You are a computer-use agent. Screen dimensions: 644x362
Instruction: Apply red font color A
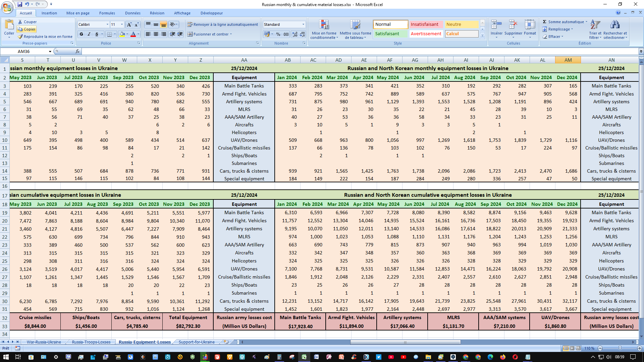[x=133, y=34]
